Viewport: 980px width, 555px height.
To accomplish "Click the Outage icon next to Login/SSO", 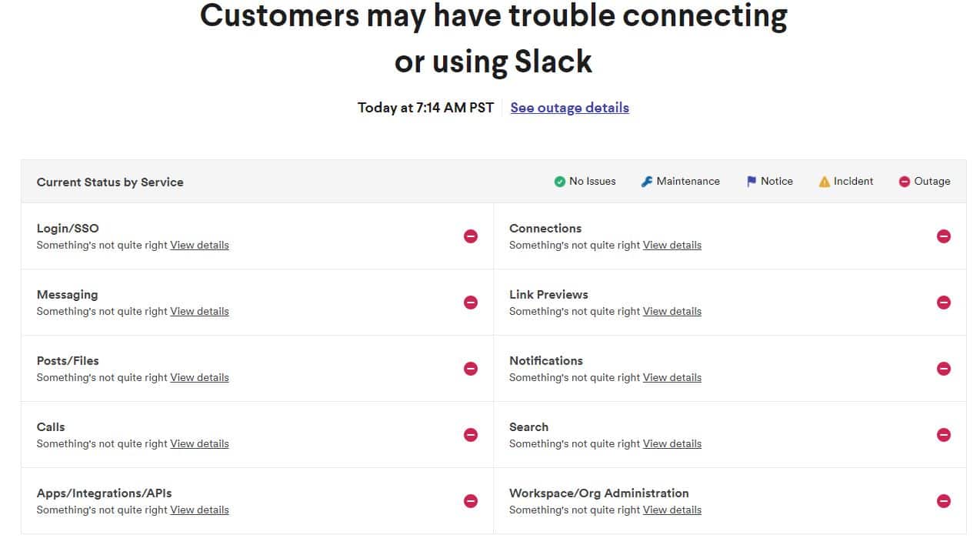I will coord(471,236).
